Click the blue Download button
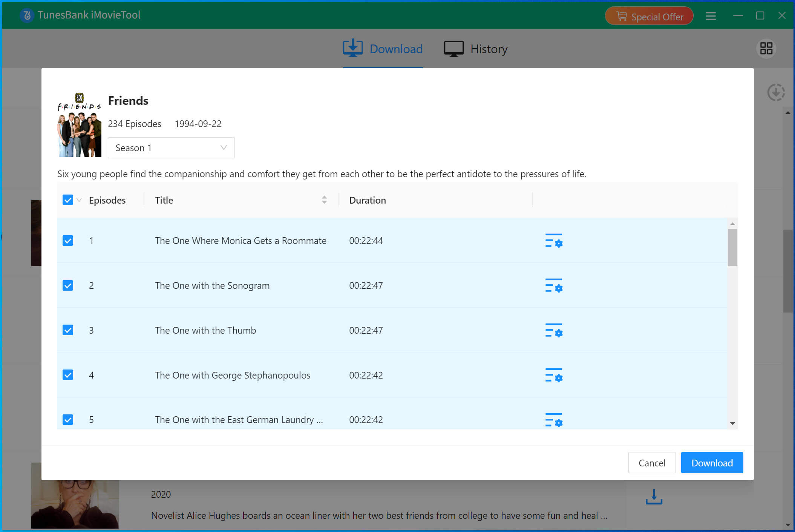This screenshot has width=795, height=532. [x=712, y=463]
